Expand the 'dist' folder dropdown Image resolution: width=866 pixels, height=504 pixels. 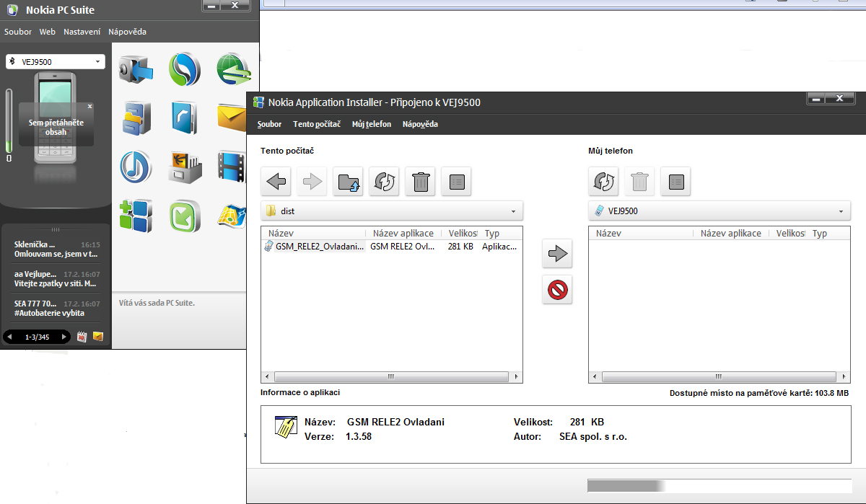coord(392,211)
